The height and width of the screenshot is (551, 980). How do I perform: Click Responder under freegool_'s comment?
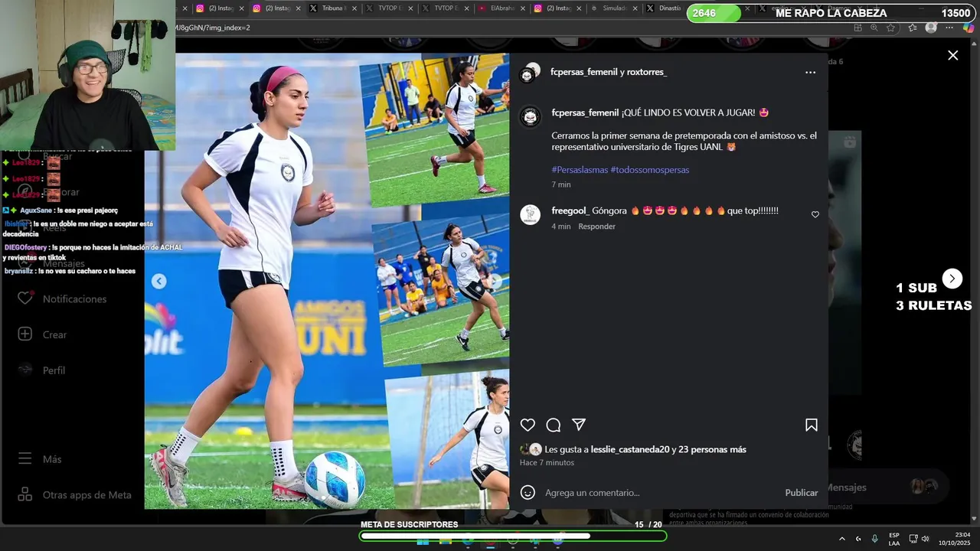click(x=596, y=227)
